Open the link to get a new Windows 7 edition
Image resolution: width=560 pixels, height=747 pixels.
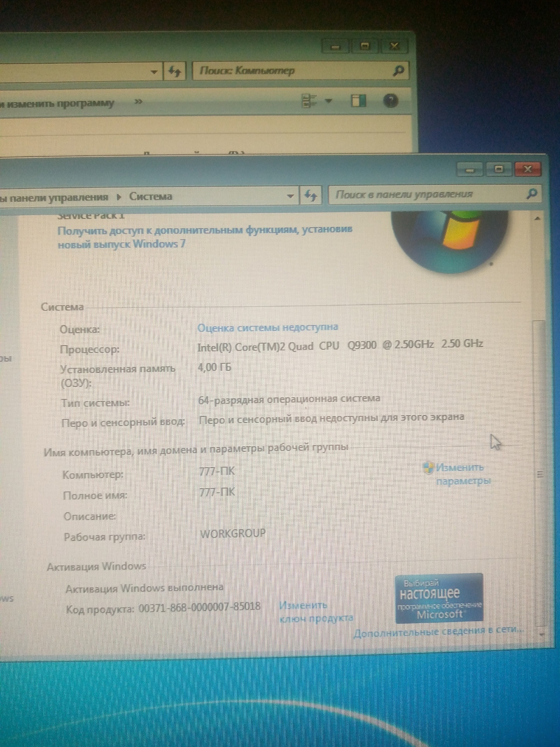pyautogui.click(x=205, y=237)
